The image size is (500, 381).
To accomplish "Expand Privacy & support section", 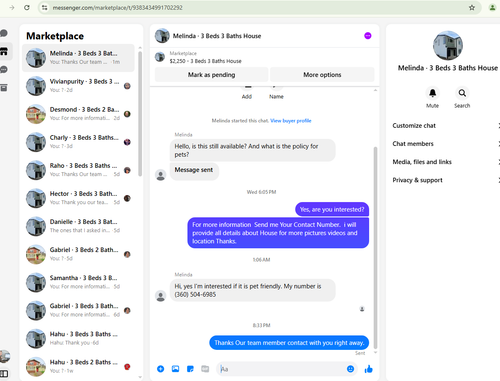I will pos(446,180).
